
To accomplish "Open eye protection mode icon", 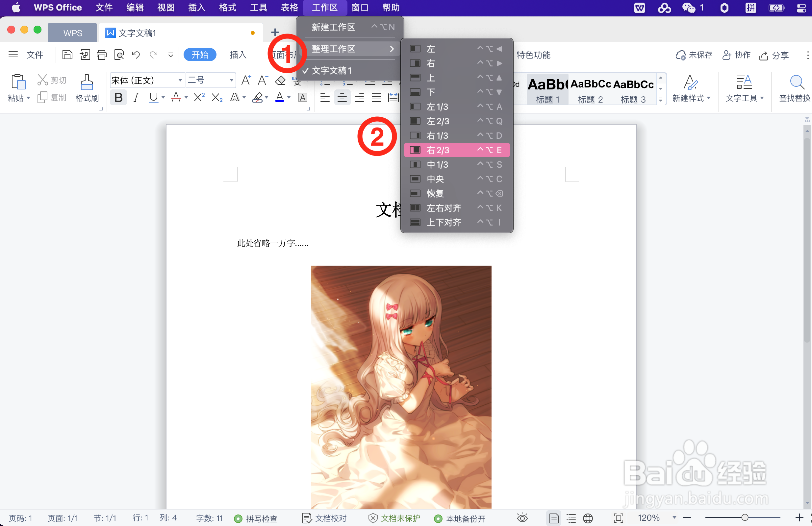I will (x=522, y=518).
